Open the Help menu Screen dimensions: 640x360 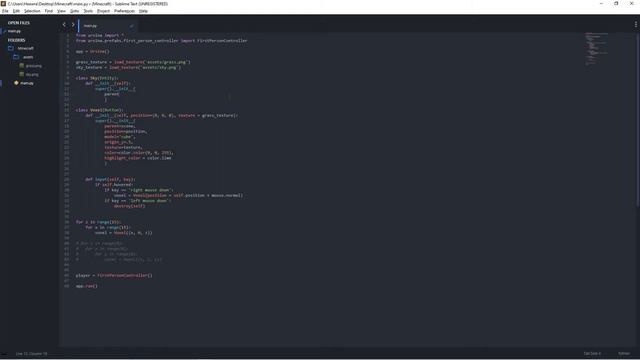(143, 11)
